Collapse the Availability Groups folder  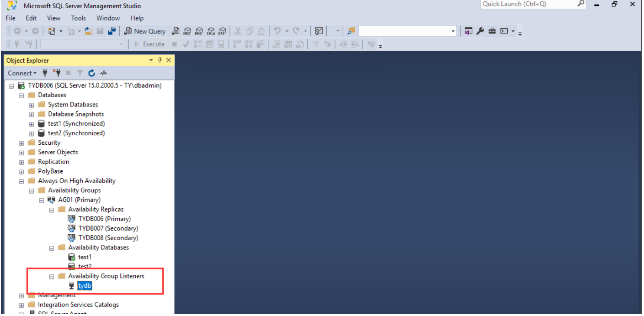point(32,190)
